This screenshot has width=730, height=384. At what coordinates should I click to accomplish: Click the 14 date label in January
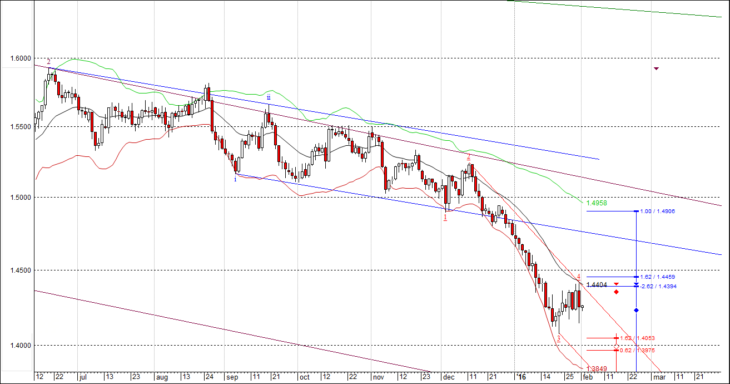coord(547,377)
